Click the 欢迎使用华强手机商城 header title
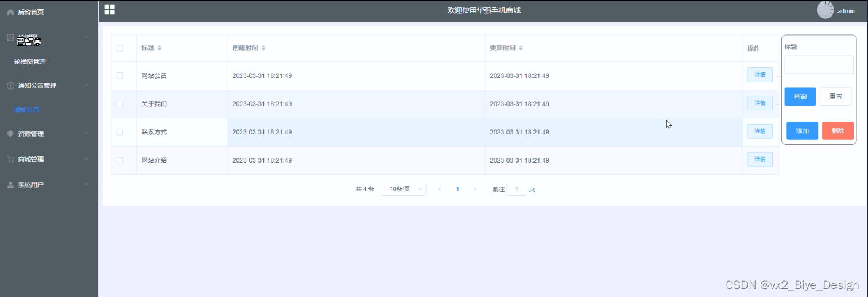 (x=484, y=10)
